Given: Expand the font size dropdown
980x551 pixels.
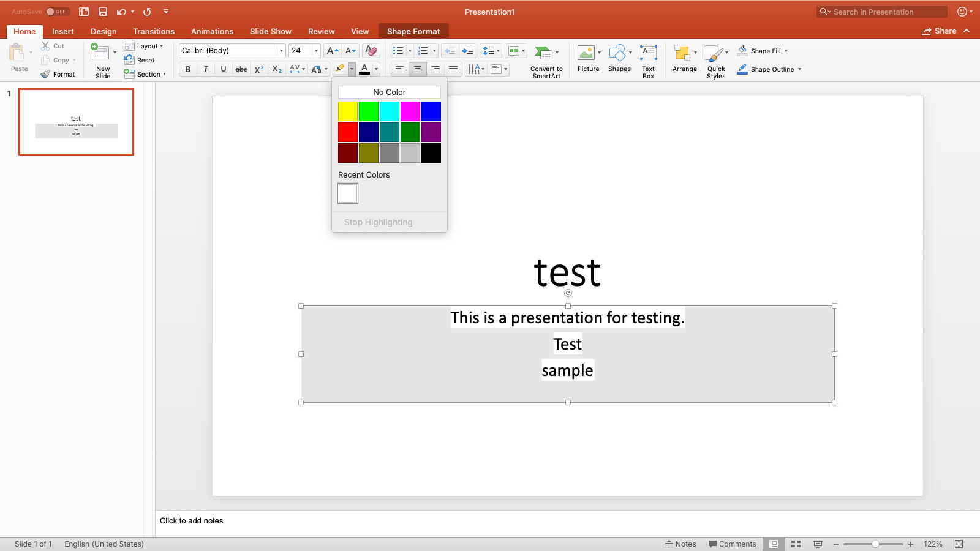Looking at the screenshot, I should point(316,51).
